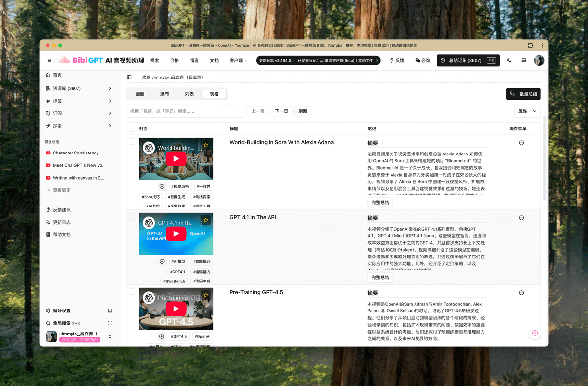Image resolution: width=588 pixels, height=386 pixels.
Task: Open the fullscreen icon beside global search
Action: [x=110, y=323]
